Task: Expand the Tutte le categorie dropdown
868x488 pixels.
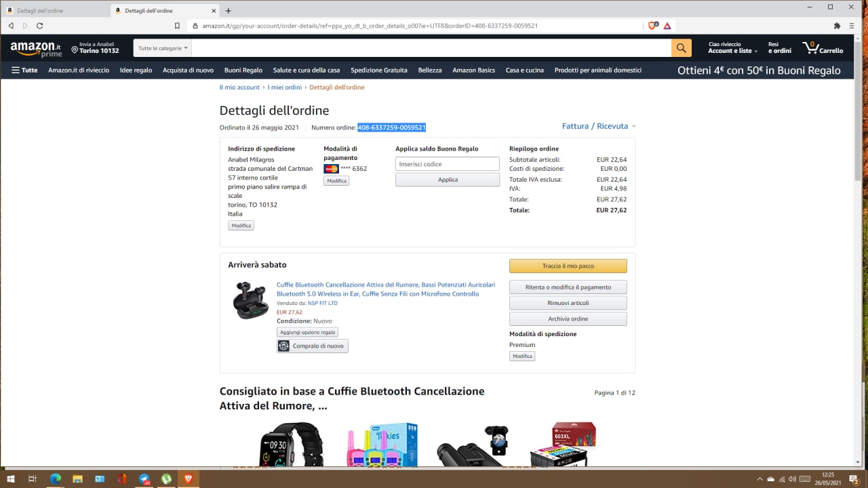Action: 163,48
